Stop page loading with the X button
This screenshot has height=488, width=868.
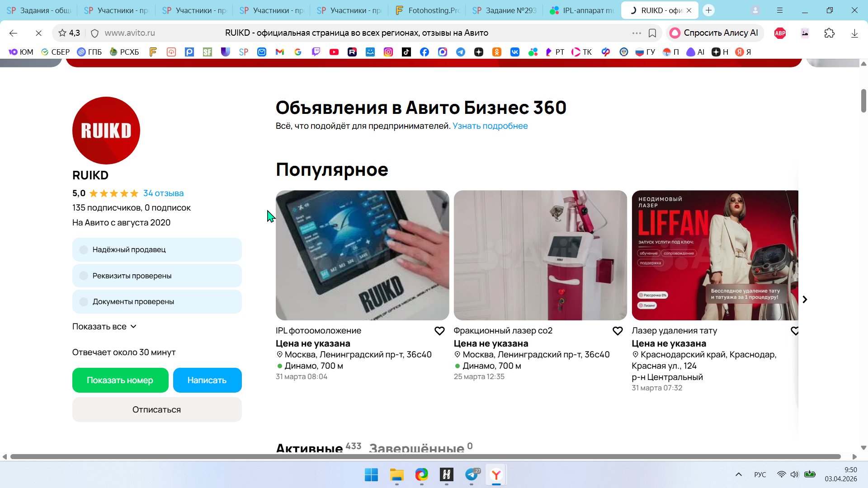tap(38, 33)
